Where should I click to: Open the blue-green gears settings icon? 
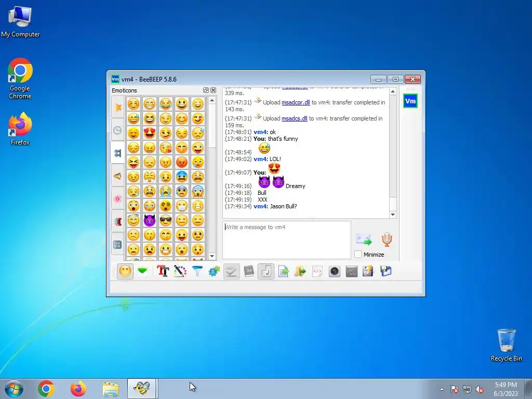[214, 271]
